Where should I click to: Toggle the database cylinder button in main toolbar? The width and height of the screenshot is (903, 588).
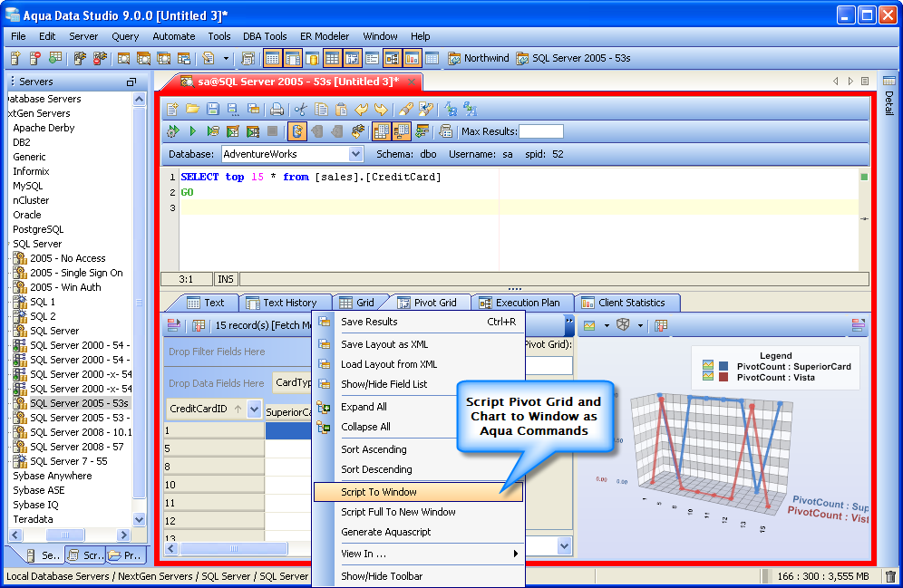click(312, 58)
